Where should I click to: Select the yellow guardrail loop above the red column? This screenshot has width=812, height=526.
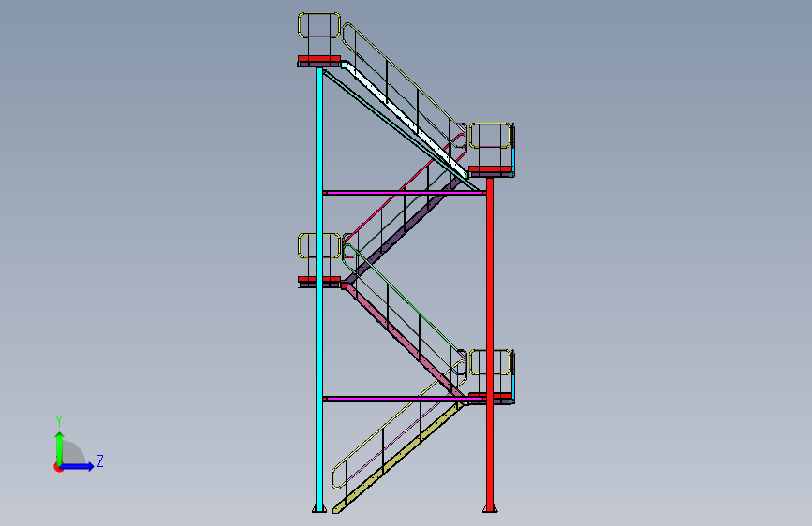[490, 136]
